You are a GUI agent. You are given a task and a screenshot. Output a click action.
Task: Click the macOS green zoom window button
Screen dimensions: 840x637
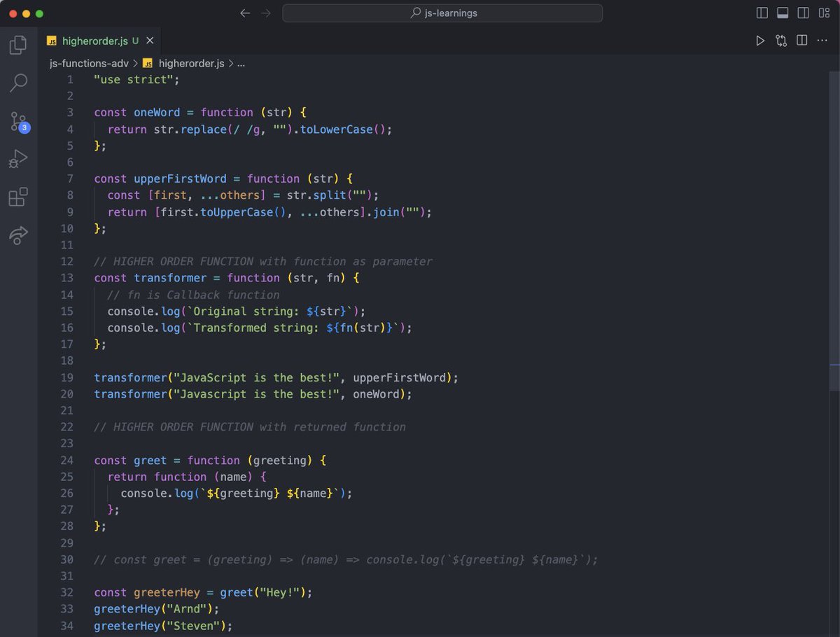40,13
